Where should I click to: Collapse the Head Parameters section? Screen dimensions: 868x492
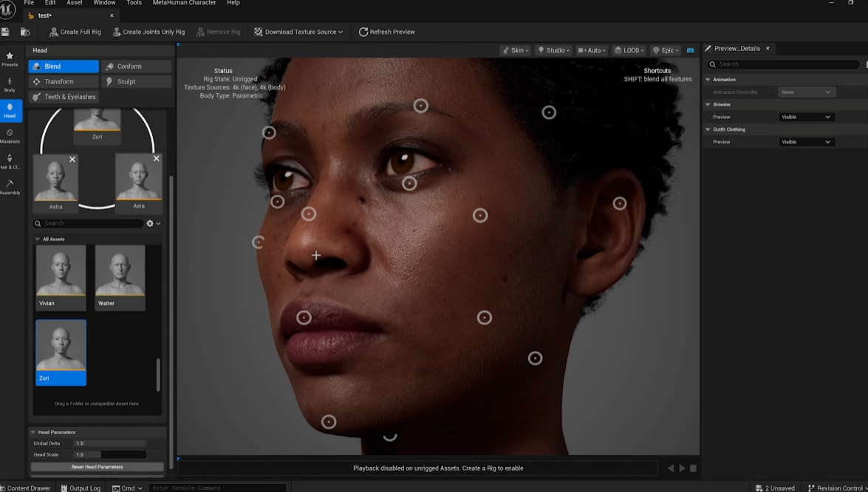(x=33, y=432)
